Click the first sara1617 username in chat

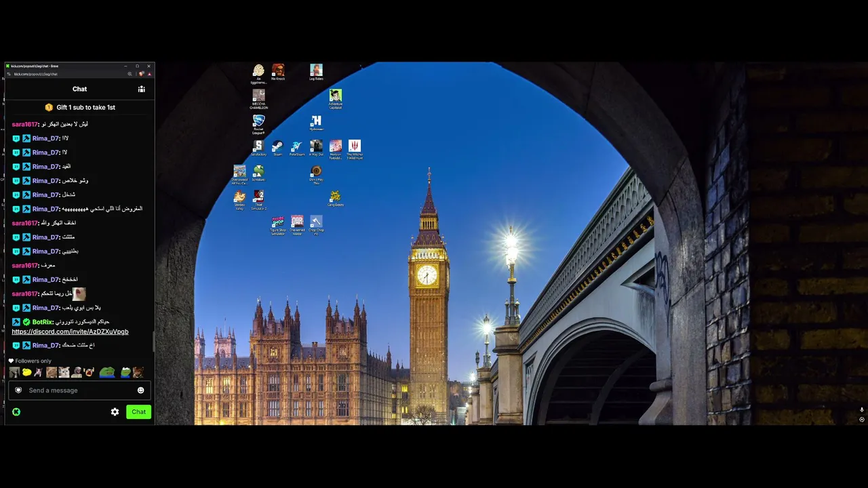pos(24,124)
